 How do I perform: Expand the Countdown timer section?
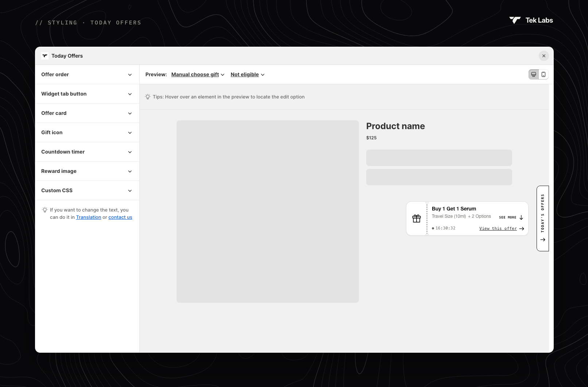(87, 152)
